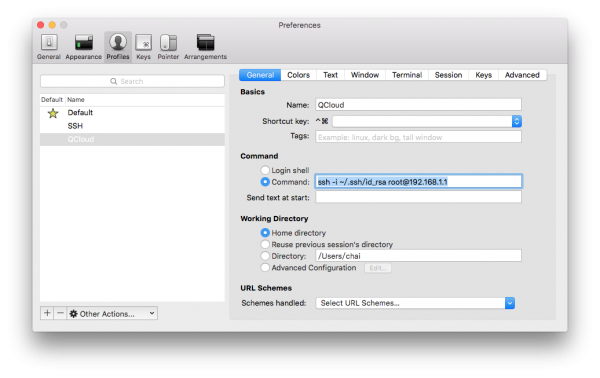Switch to the Colors tab

click(298, 75)
